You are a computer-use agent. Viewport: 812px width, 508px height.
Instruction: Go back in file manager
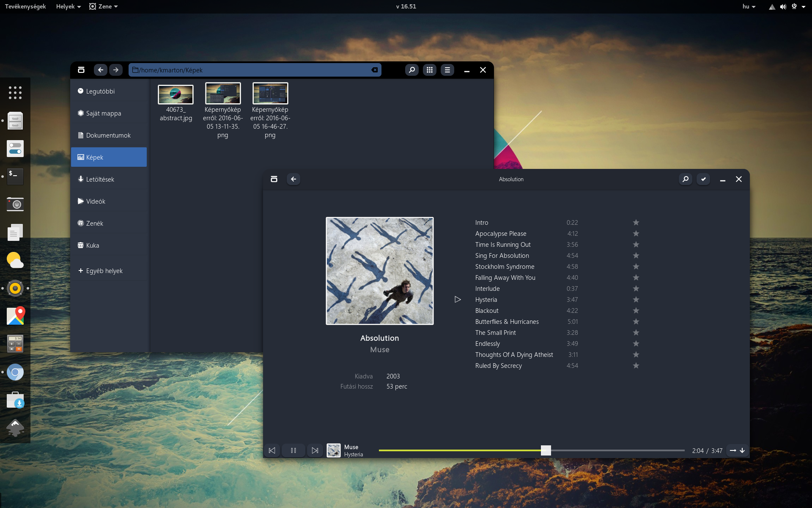pyautogui.click(x=100, y=70)
